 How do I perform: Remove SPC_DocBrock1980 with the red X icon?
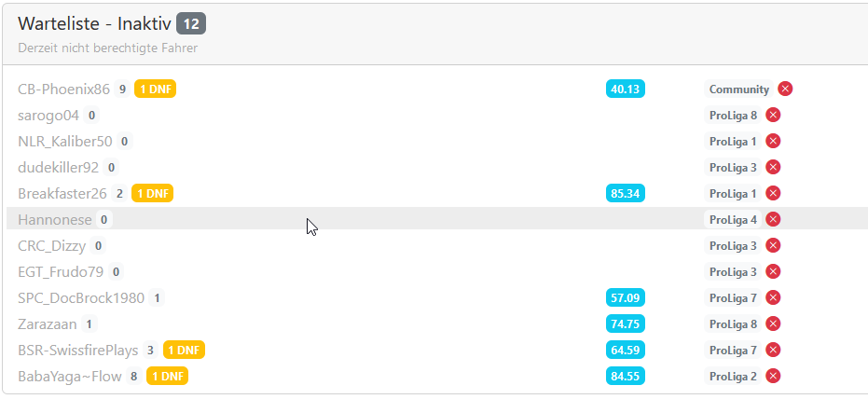pyautogui.click(x=773, y=298)
